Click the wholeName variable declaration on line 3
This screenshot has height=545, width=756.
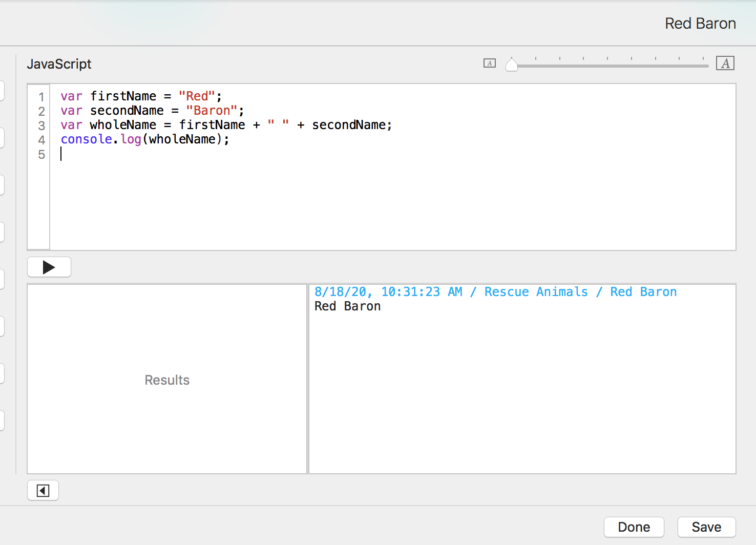[123, 125]
